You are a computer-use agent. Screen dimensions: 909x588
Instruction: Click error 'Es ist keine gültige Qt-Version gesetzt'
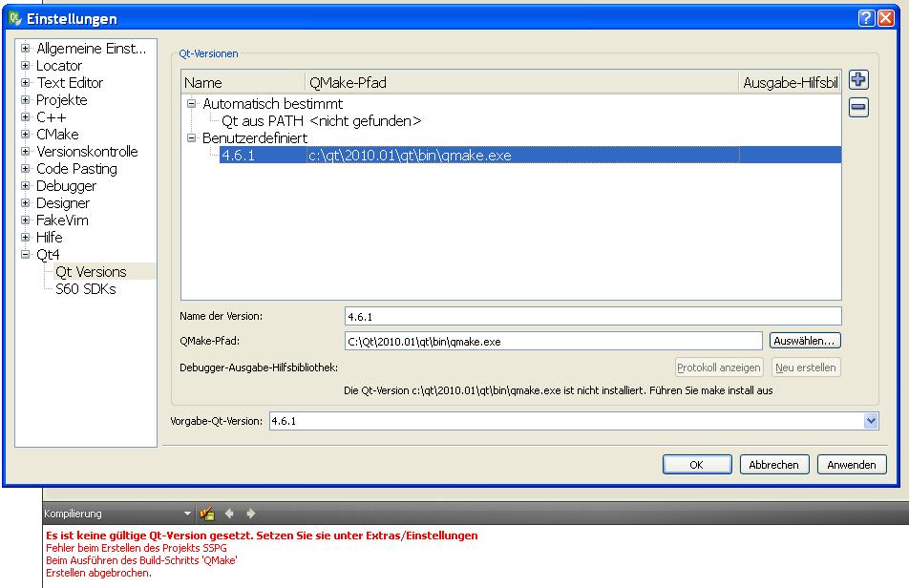click(x=262, y=535)
